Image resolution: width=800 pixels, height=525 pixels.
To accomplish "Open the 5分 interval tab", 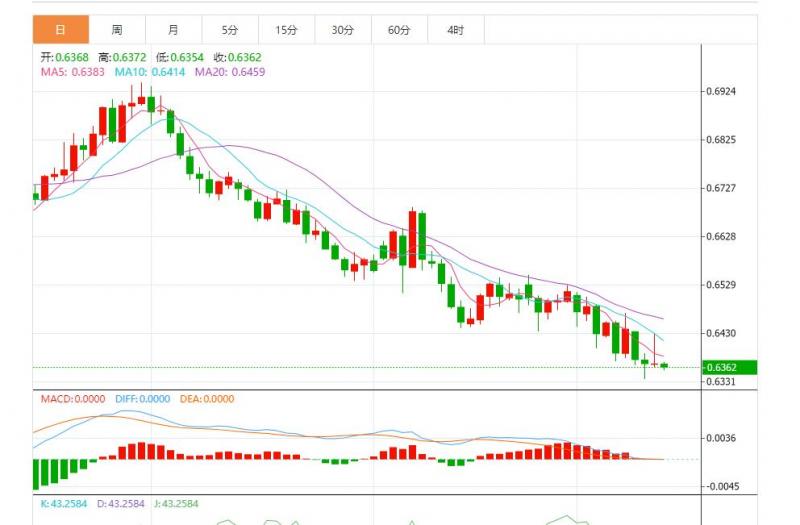I will [x=231, y=30].
